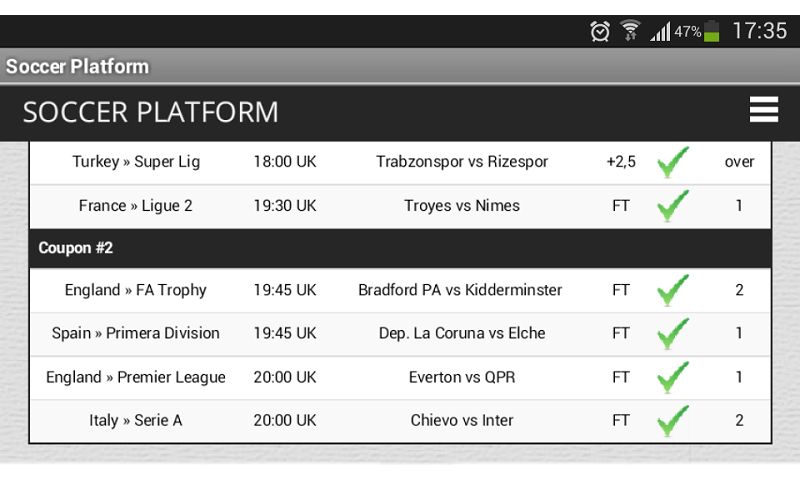Click checkmark for Dep. La Coruna vs Elche
Viewport: 800px width, 480px height.
pyautogui.click(x=673, y=333)
